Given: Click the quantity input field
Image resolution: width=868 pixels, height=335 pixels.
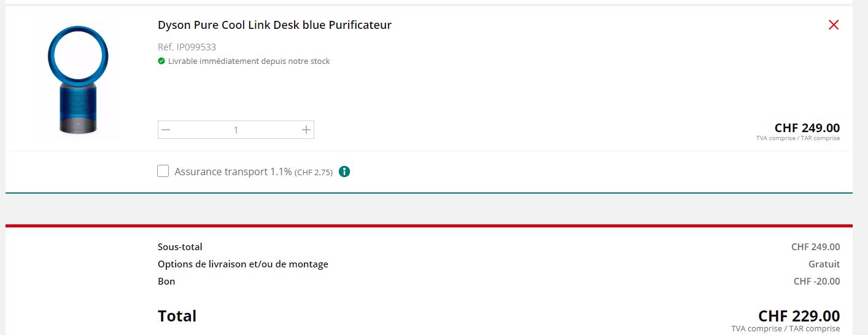Looking at the screenshot, I should pos(236,130).
